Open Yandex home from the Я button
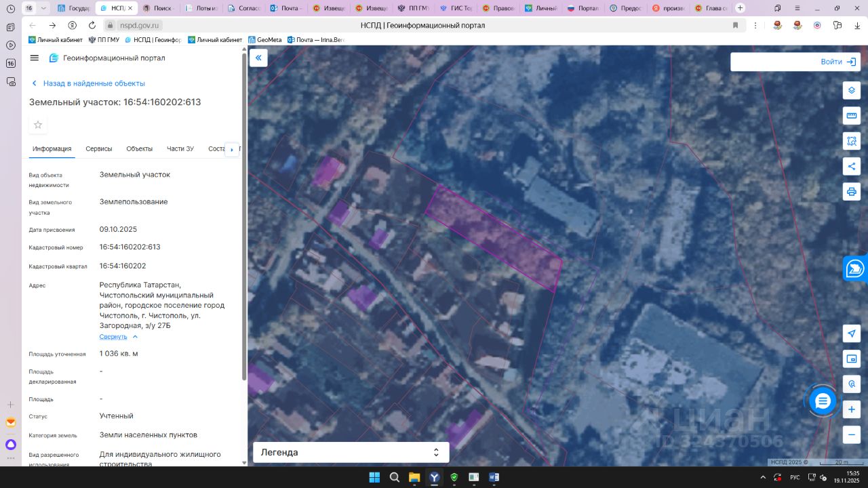Image resolution: width=868 pixels, height=488 pixels. click(x=73, y=25)
